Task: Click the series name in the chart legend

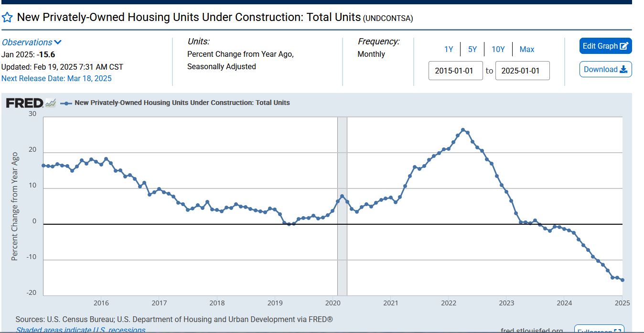Action: (182, 103)
